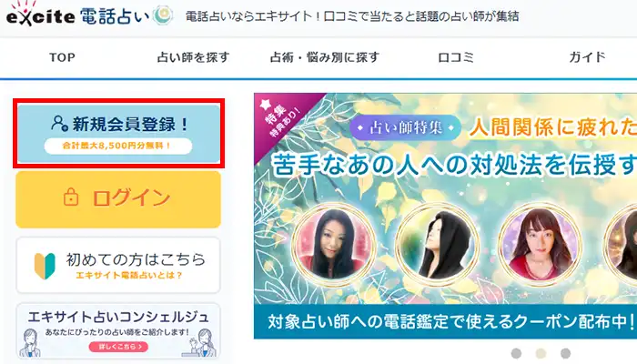Image resolution: width=637 pixels, height=364 pixels.
Task: Click the crescent moon icon beside 電話占い
Action: pos(163,15)
